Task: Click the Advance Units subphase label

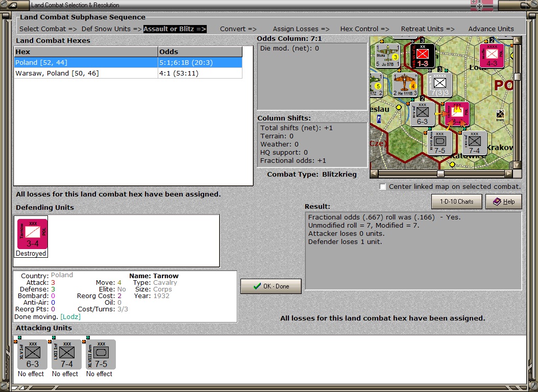Action: click(x=491, y=29)
